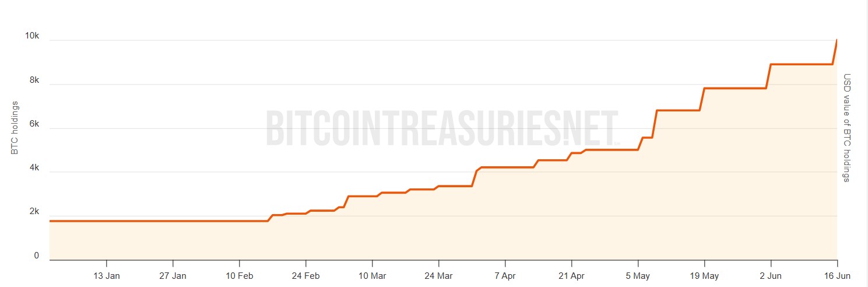Select the 24 Mar axis label
868x287 pixels.
[438, 275]
